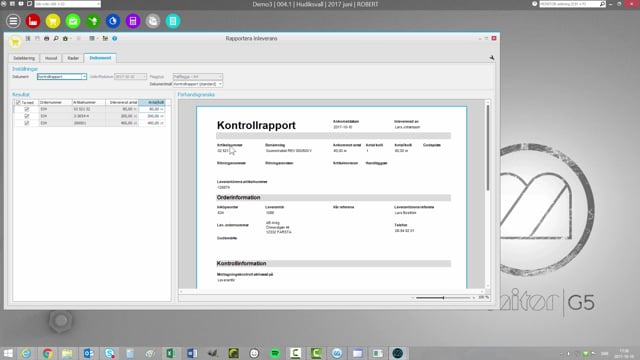Open the Dokumentmall dropdown
The height and width of the screenshot is (360, 640).
coord(198,84)
